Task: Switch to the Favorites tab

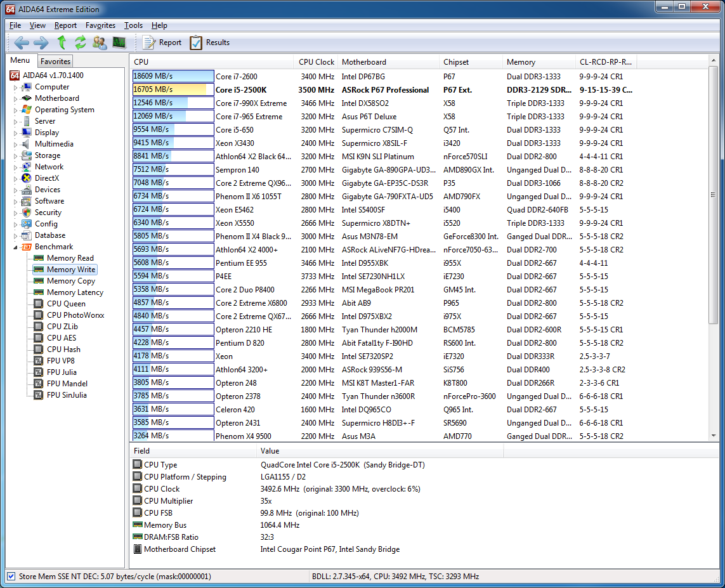Action: click(55, 62)
